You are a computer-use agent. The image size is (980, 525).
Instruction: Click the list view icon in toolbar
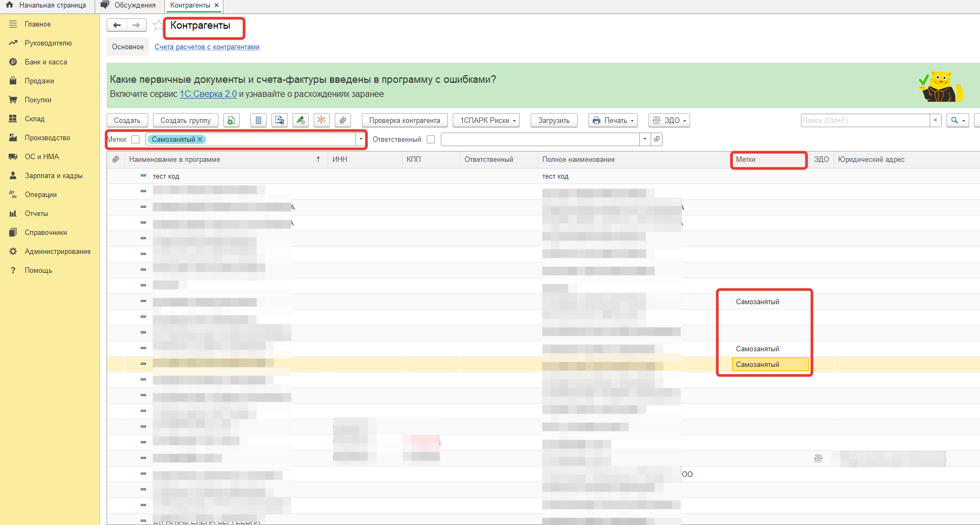click(259, 120)
